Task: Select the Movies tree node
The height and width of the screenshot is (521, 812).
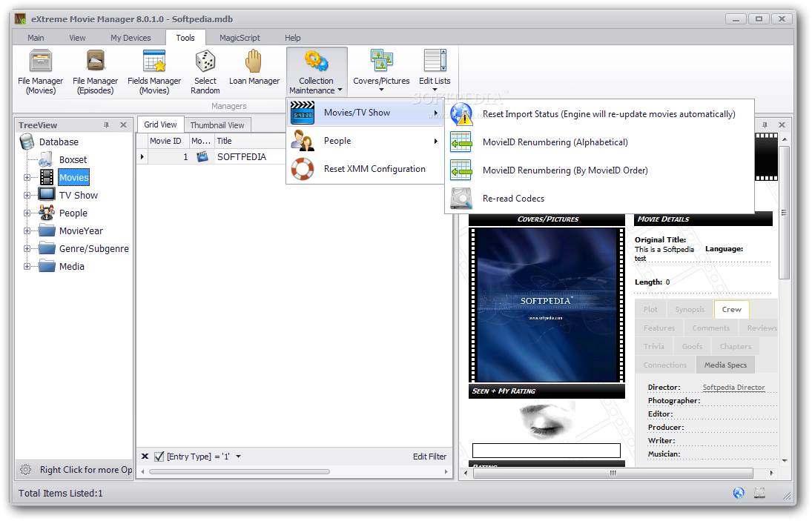Action: pyautogui.click(x=74, y=177)
